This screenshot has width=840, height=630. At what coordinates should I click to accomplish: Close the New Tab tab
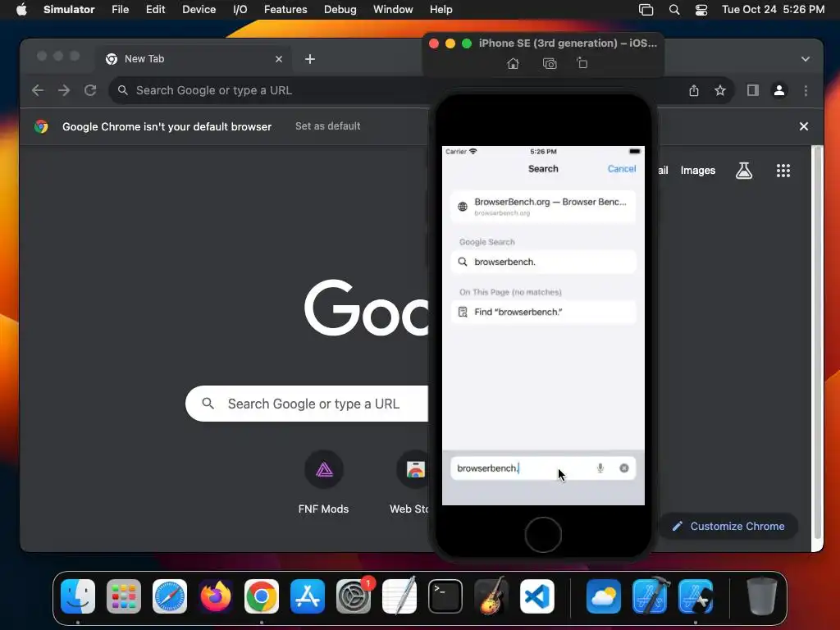[x=279, y=59]
